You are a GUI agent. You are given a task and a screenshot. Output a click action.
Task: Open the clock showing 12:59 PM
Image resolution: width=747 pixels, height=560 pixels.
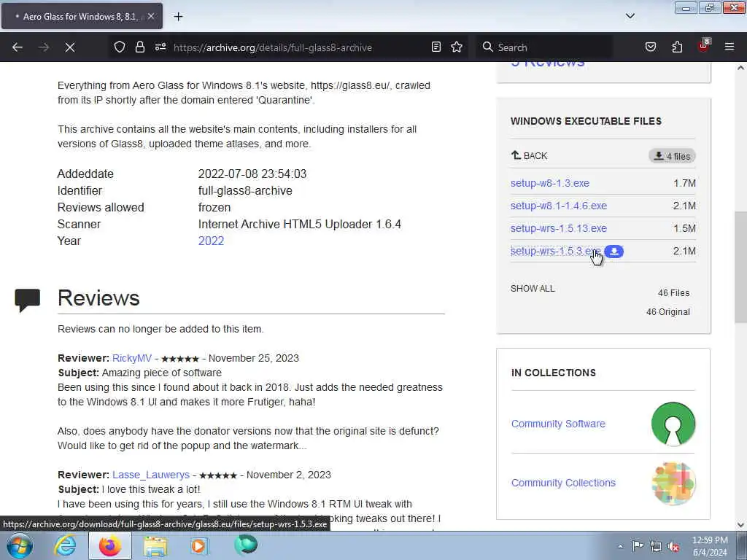pyautogui.click(x=710, y=546)
